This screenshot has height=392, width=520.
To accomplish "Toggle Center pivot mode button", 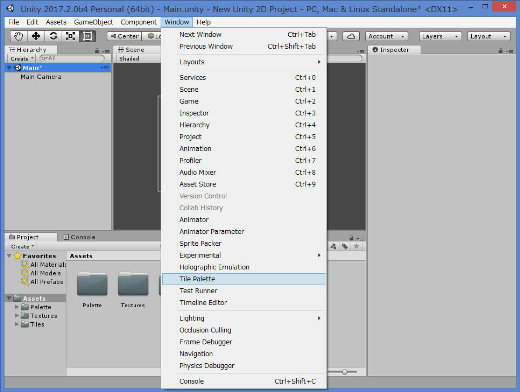I will pyautogui.click(x=125, y=36).
